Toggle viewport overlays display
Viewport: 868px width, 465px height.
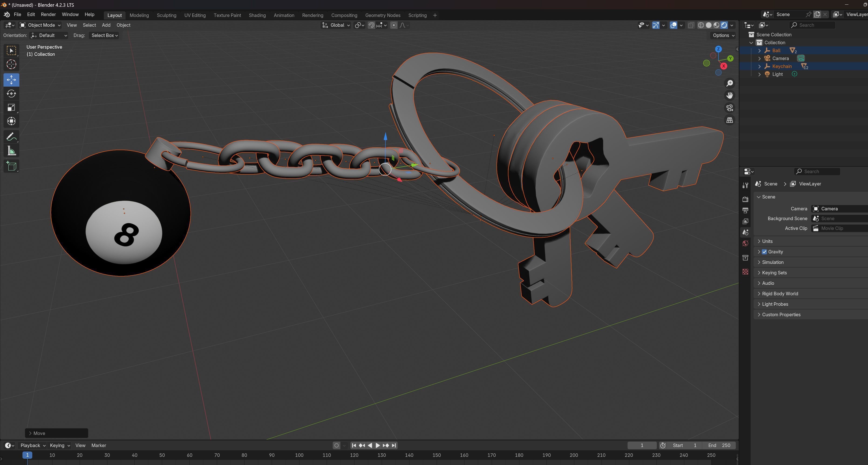(x=673, y=25)
